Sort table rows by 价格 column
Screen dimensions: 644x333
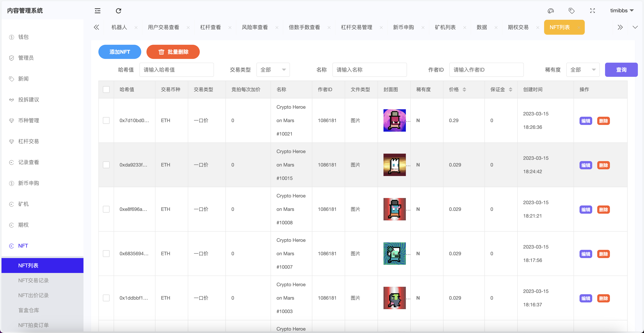pos(465,89)
